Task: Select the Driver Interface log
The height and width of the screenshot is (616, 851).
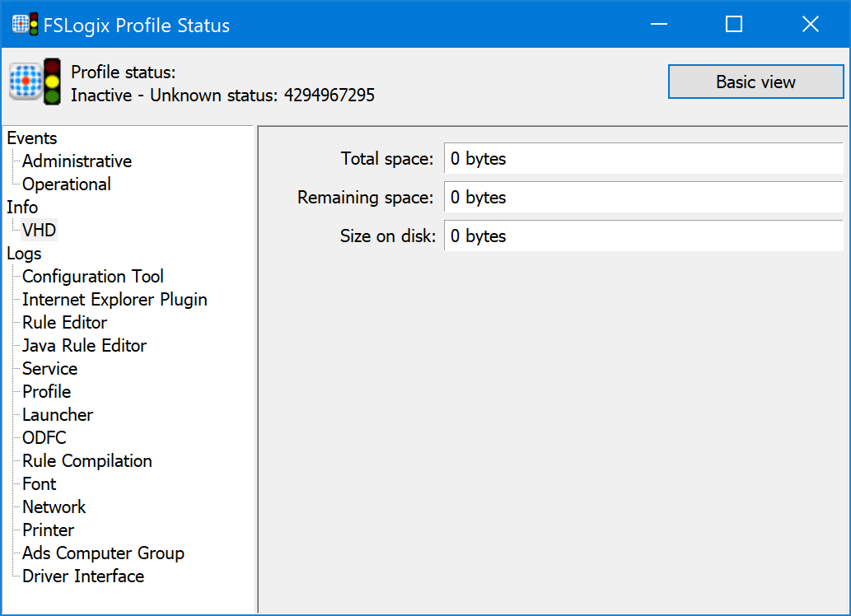Action: tap(82, 576)
